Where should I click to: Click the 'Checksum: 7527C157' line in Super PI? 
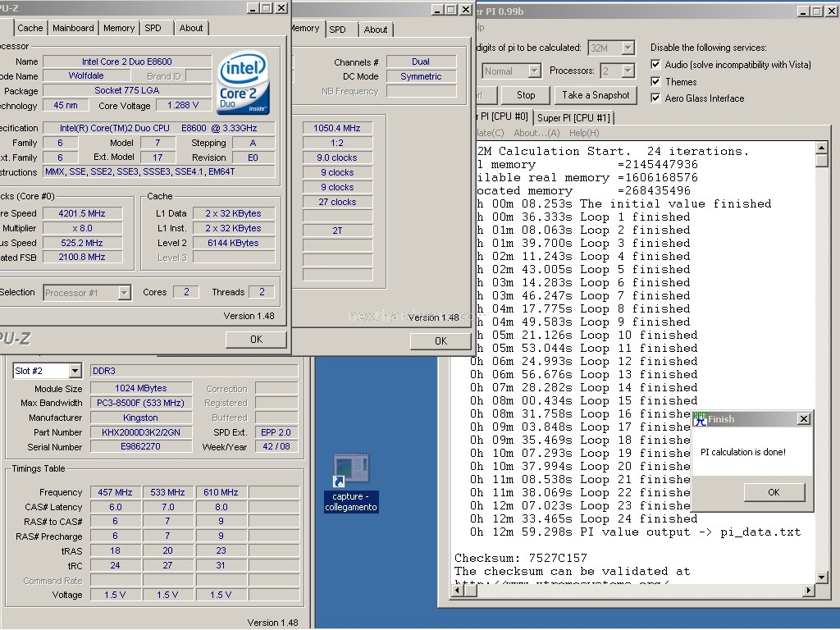(x=521, y=558)
